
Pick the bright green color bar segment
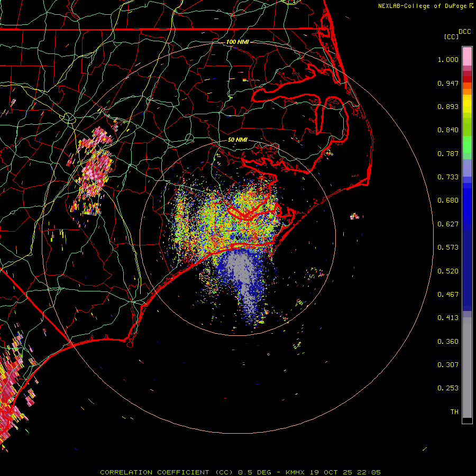[467, 144]
